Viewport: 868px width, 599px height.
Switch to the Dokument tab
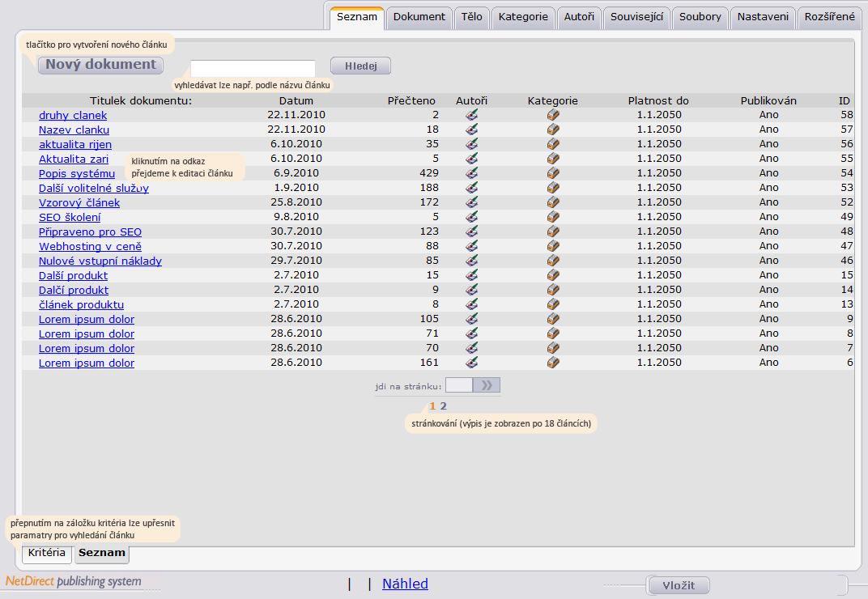[419, 17]
